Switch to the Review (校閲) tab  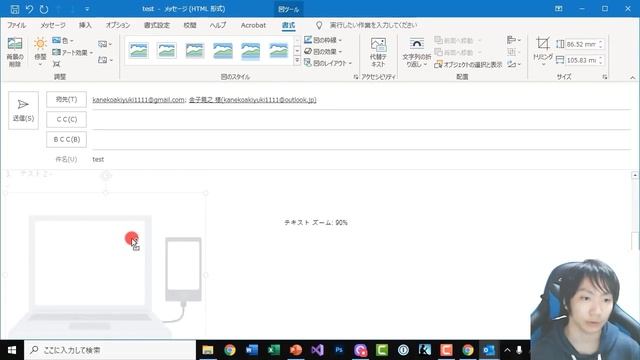[190, 25]
